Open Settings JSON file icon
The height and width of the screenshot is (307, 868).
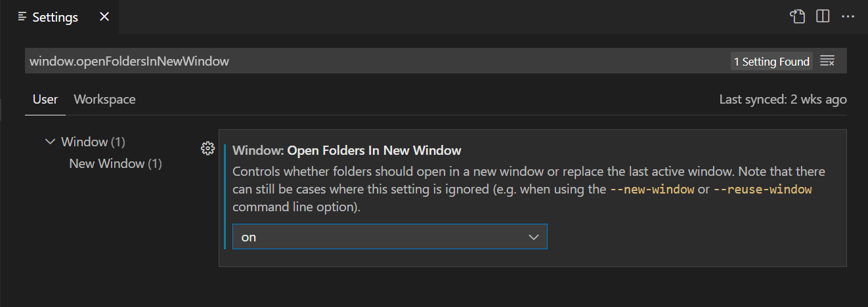click(x=797, y=16)
